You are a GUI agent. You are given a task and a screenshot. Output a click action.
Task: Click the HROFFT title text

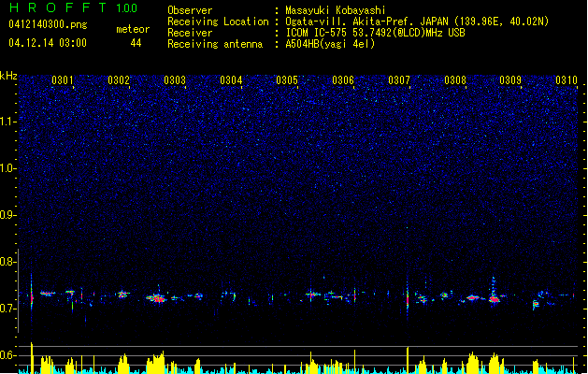[58, 7]
